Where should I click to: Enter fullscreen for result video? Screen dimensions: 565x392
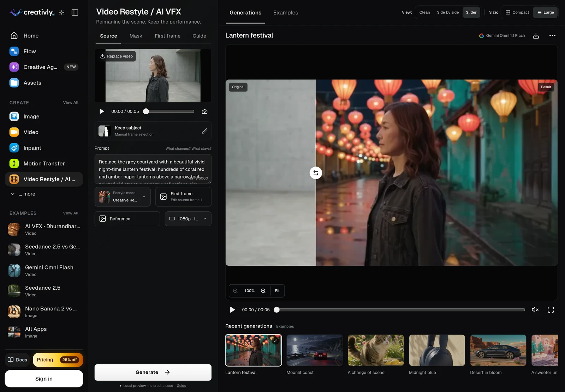coord(551,310)
